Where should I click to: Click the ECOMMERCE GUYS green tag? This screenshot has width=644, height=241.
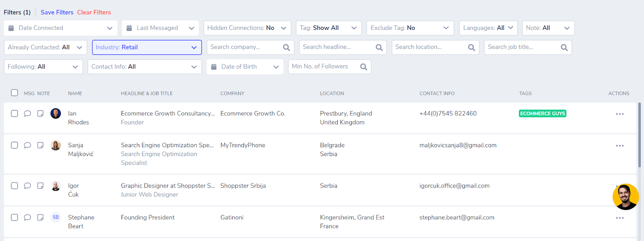542,114
